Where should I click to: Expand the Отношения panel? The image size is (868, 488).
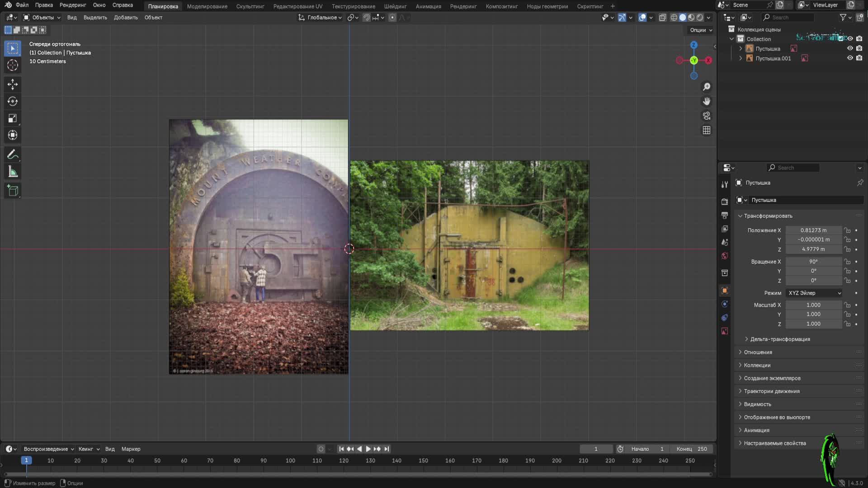(x=758, y=352)
